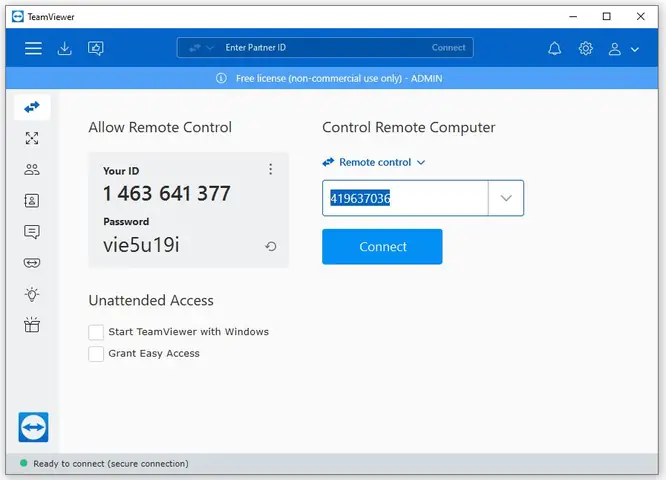Expand connection mode arrow in header field
The image size is (666, 480).
[x=210, y=48]
